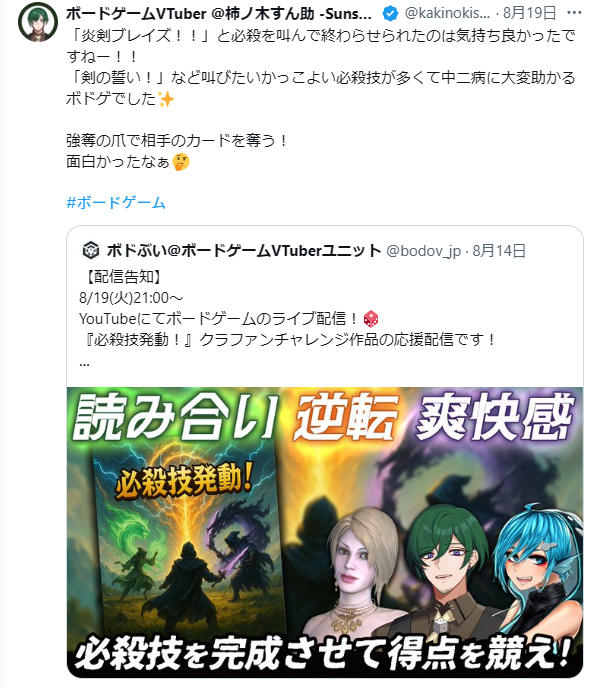
Task: Click the 8月19日 post date
Action: [x=530, y=13]
